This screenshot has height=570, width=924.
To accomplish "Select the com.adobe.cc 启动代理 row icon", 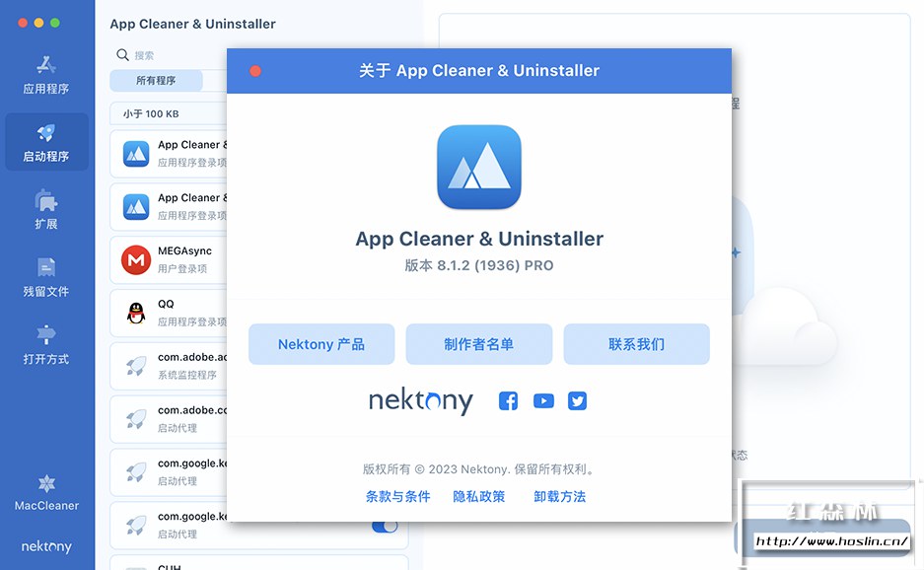I will tap(136, 419).
